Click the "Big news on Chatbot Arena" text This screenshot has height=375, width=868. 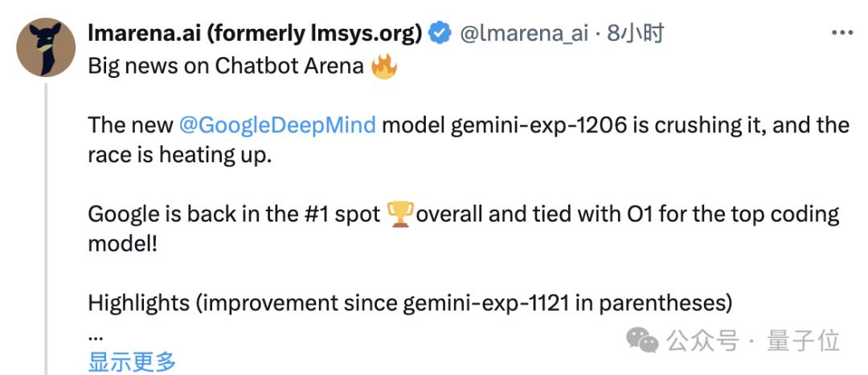(226, 66)
